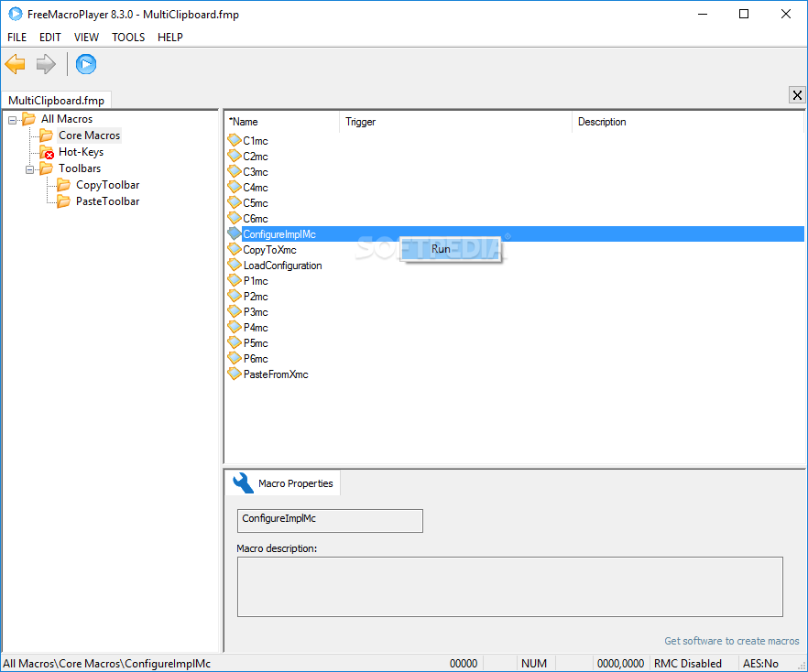Click the Core Macros folder icon
The height and width of the screenshot is (672, 808).
click(x=47, y=135)
